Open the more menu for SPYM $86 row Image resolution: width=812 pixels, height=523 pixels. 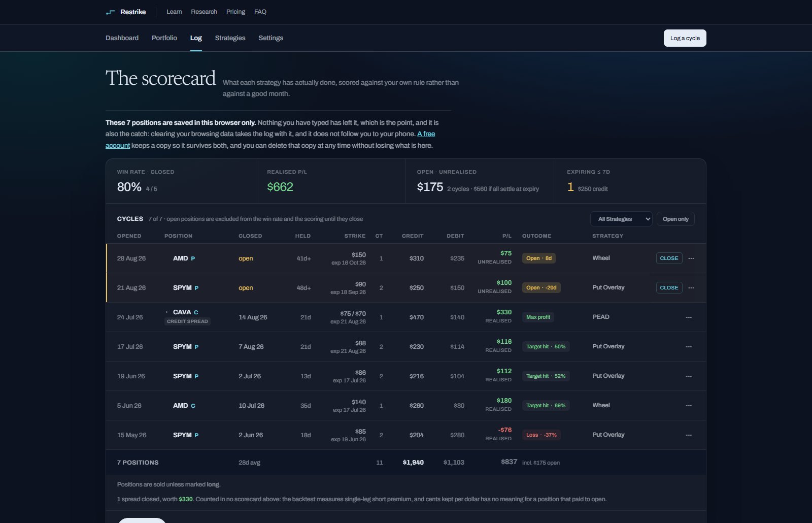point(689,376)
